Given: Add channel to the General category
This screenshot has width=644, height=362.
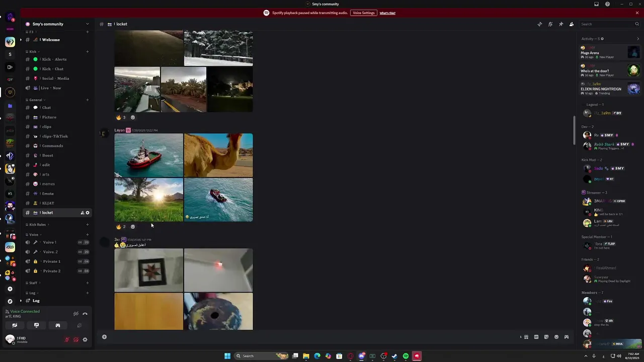Looking at the screenshot, I should (87, 100).
